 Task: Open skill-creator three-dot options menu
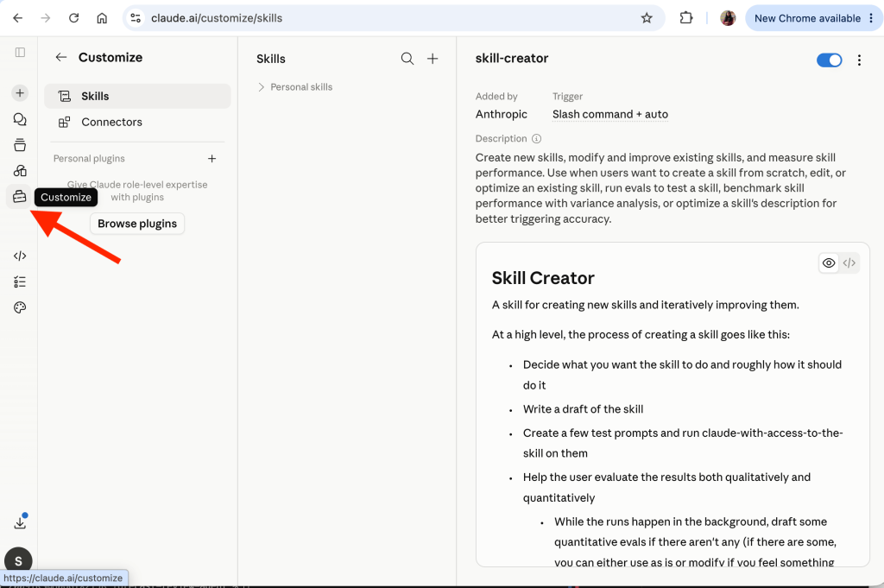click(859, 60)
